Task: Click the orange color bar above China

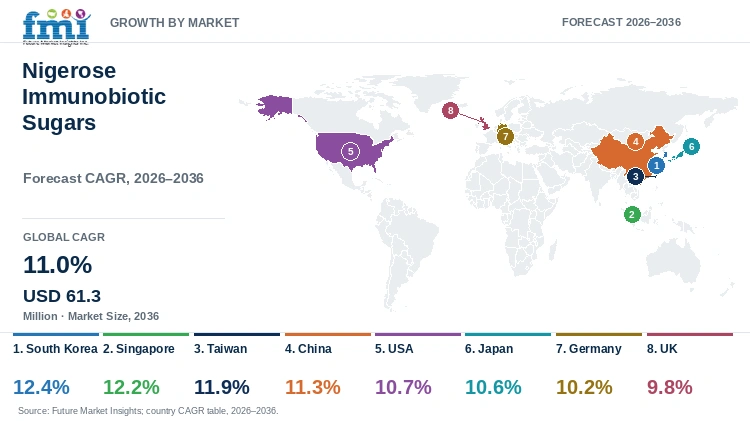Action: click(328, 334)
